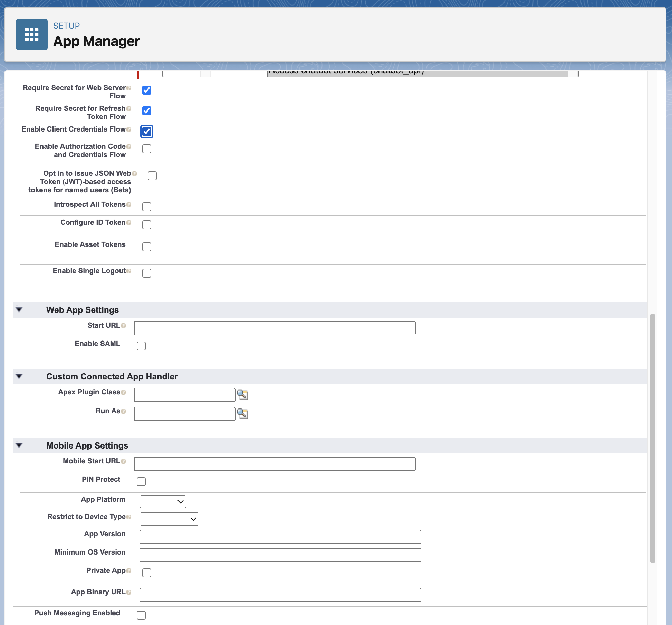Click help icon next to Start URL
Screen dimensions: 672x625
[123, 326]
